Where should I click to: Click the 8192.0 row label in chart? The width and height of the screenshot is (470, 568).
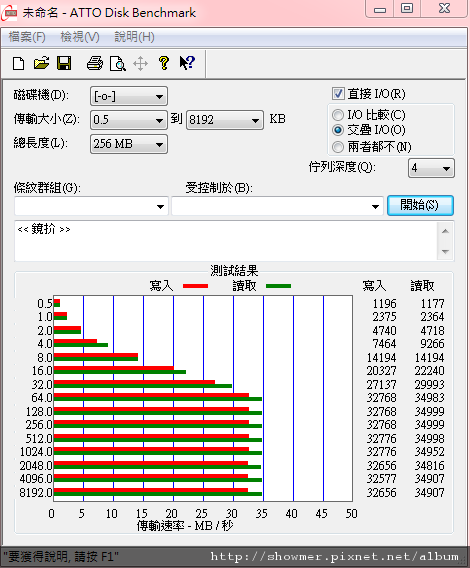click(36, 493)
